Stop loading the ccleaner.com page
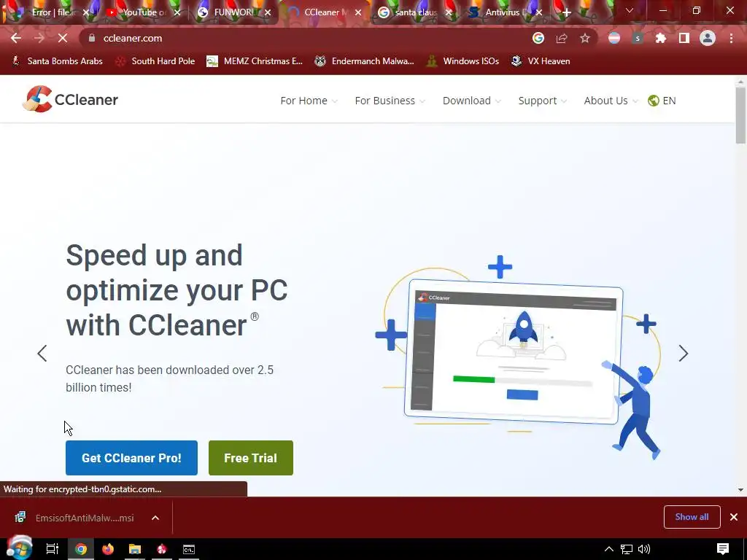747x560 pixels. click(63, 38)
